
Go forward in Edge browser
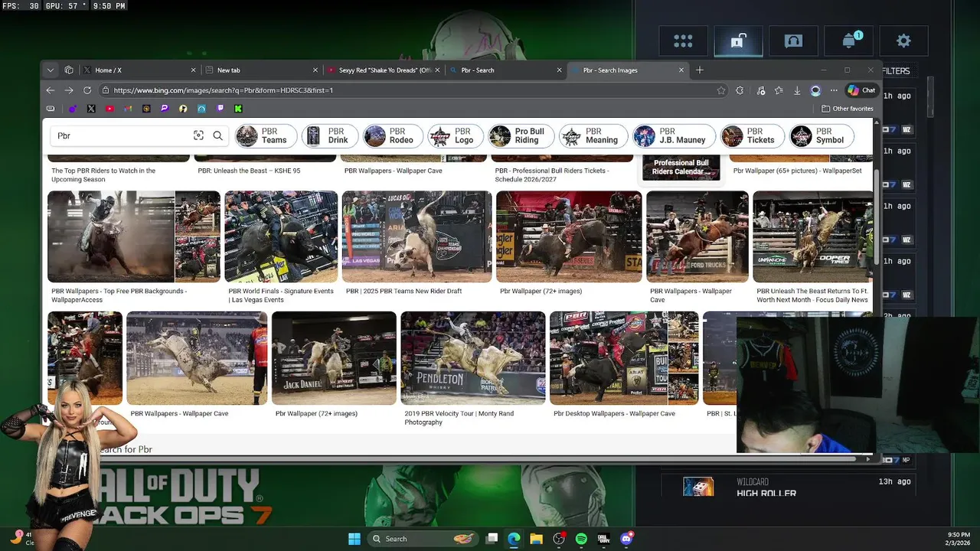[69, 90]
